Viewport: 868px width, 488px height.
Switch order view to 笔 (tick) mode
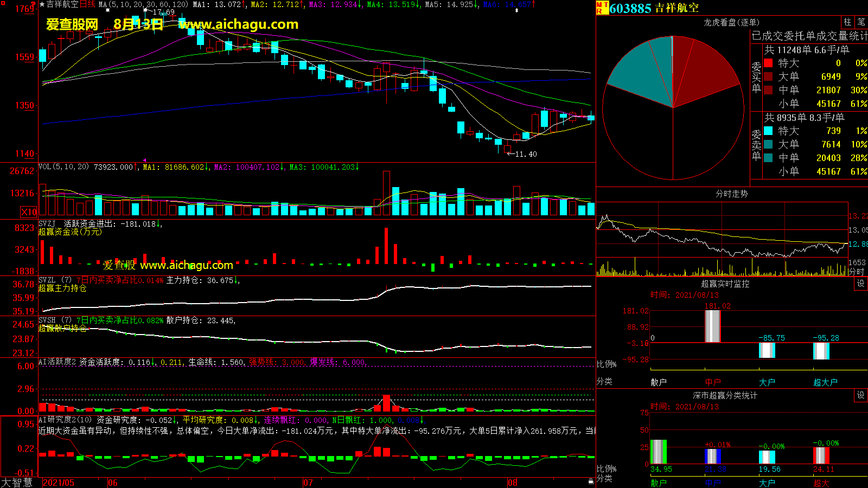point(861,22)
